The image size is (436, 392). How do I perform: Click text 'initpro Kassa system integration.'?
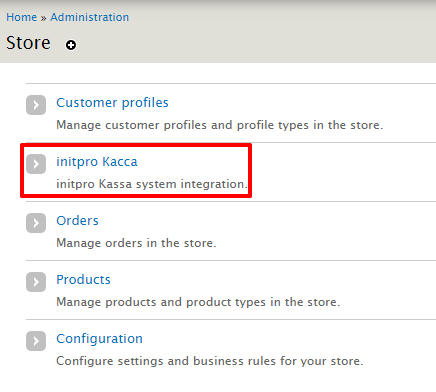pos(152,184)
